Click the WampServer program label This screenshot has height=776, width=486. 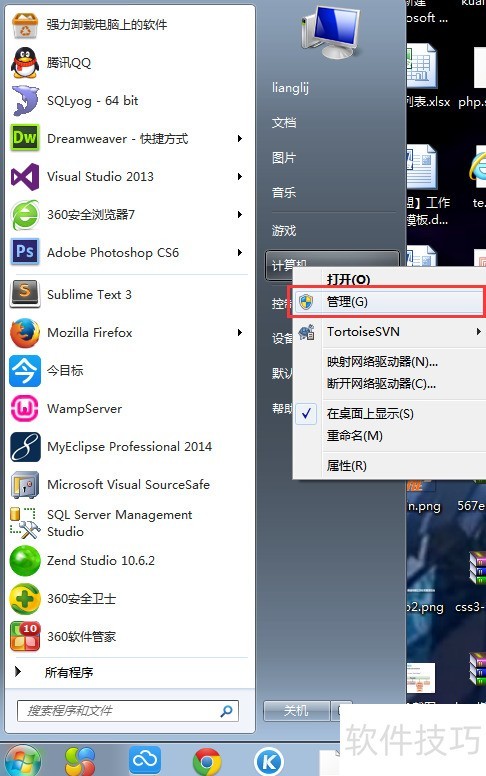coord(85,409)
